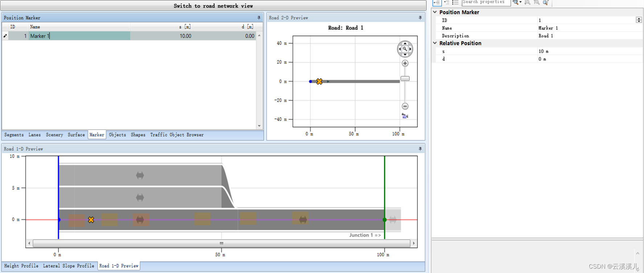Switch to the Lateral Slope Profile tab
644x273 pixels.
69,266
